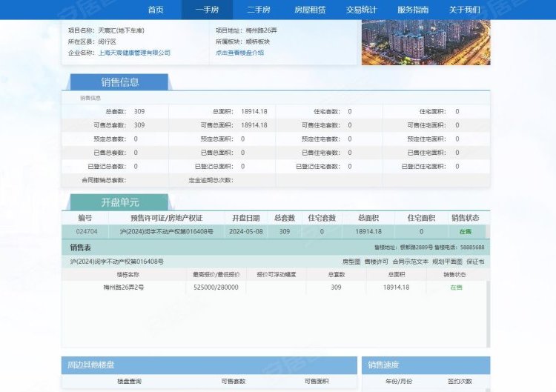Open the 售楼许可 link

point(375,262)
